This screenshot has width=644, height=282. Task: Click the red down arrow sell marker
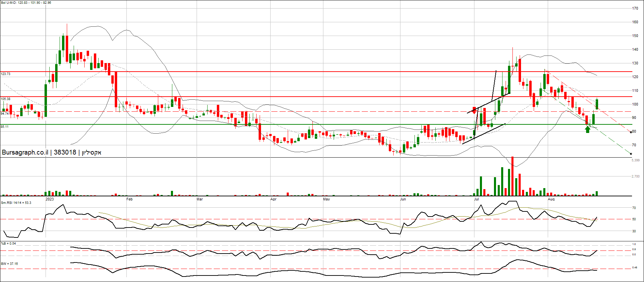pyautogui.click(x=474, y=110)
